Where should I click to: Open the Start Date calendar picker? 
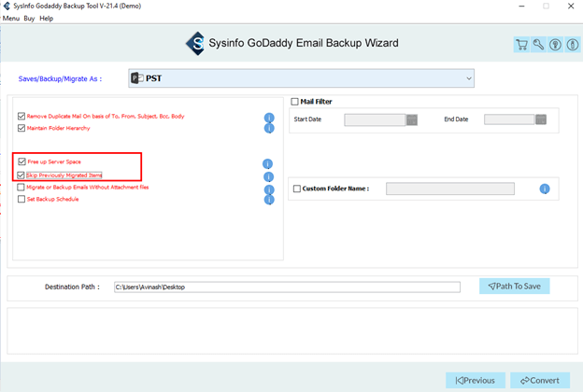412,119
